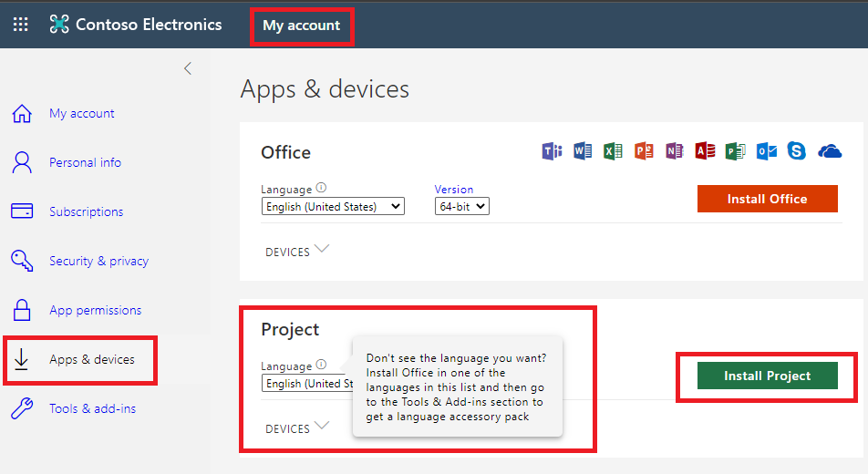Click the Excel icon in Office row

pyautogui.click(x=613, y=151)
